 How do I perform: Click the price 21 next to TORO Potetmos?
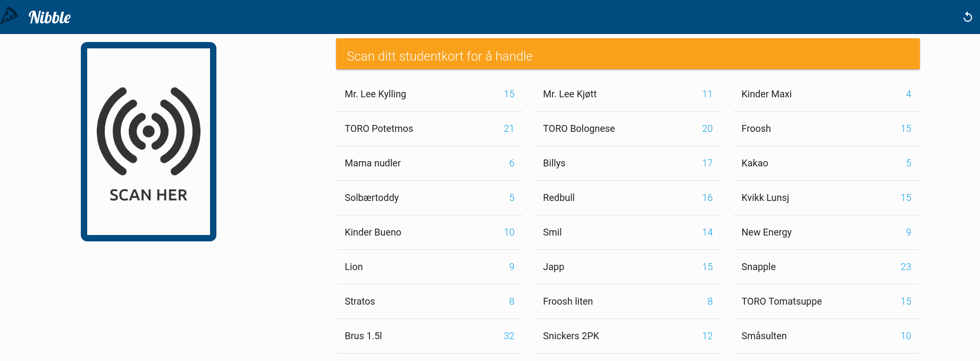click(509, 129)
